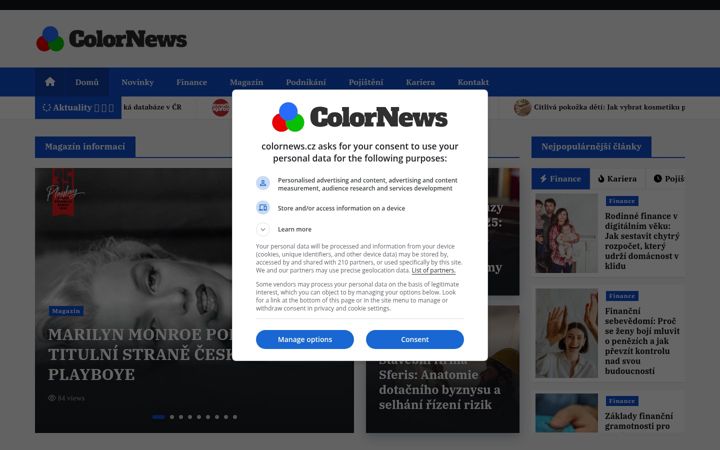Click the round thumbnail beside Citlivá pokožka ticker
Screen dimensions: 720x450
(x=522, y=107)
